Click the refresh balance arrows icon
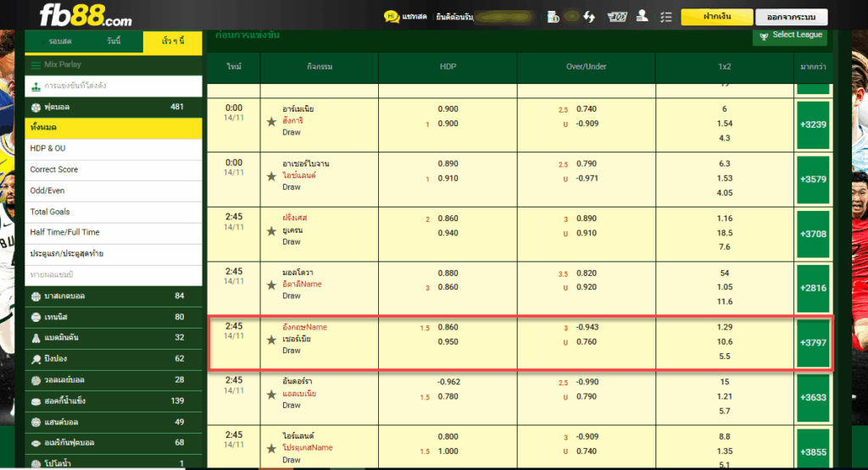 [589, 17]
